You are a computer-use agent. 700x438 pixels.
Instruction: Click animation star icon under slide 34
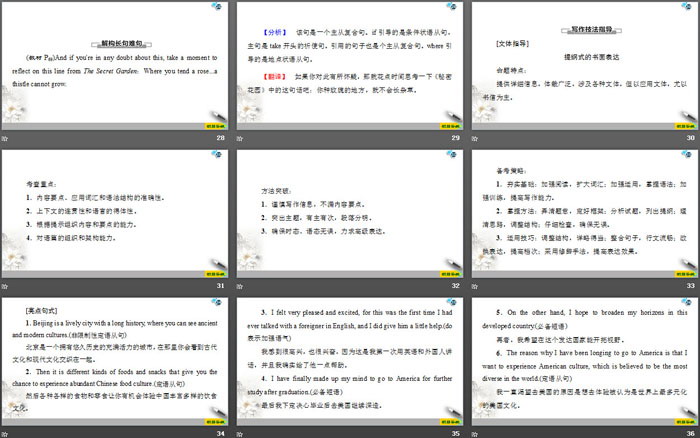click(4, 434)
